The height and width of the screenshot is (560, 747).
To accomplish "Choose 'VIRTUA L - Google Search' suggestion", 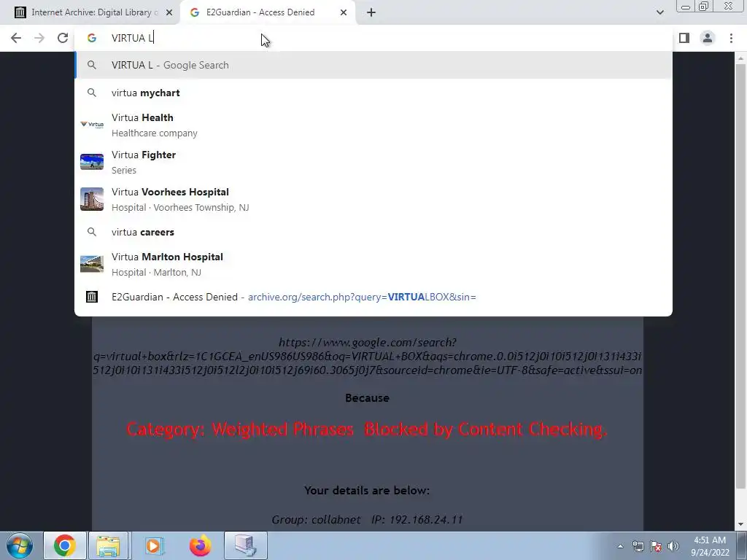I will coord(373,65).
